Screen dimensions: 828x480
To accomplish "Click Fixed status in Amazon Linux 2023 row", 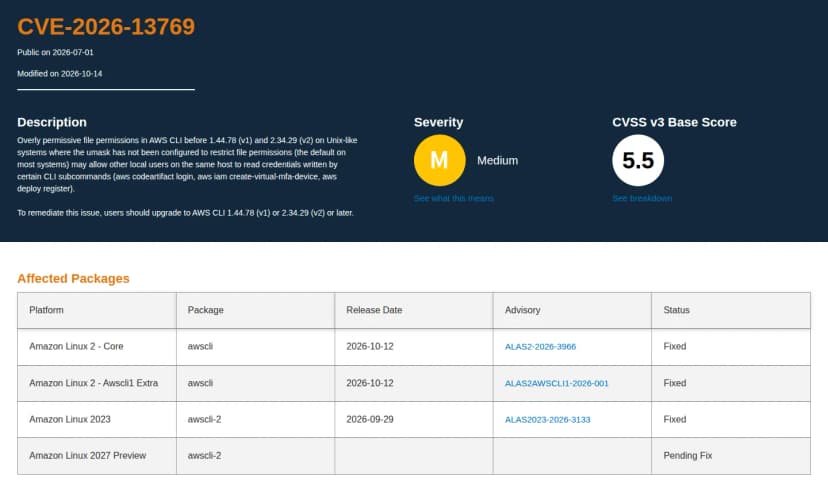I will point(675,419).
